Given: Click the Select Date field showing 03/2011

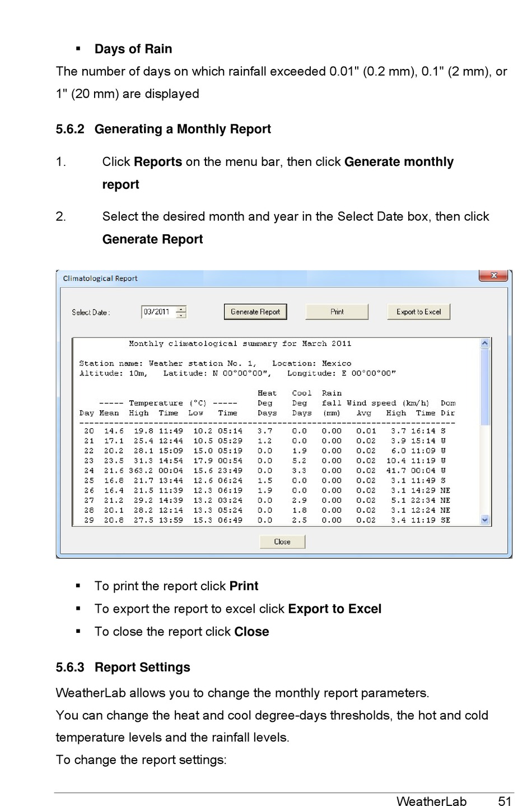Looking at the screenshot, I should pos(159,312).
